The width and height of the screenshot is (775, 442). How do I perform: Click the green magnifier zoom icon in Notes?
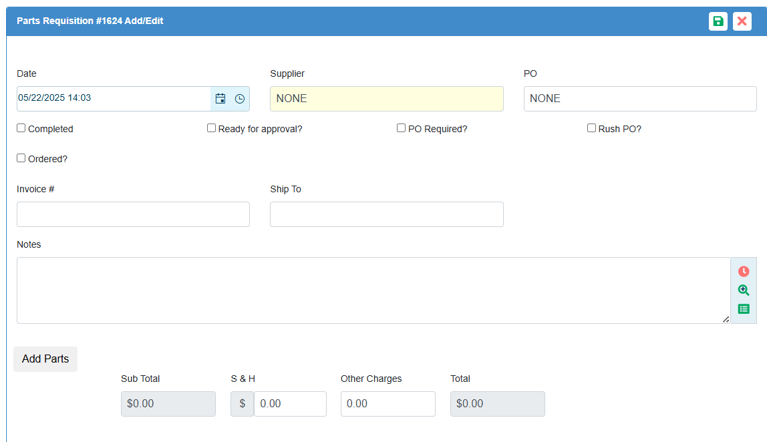[743, 290]
